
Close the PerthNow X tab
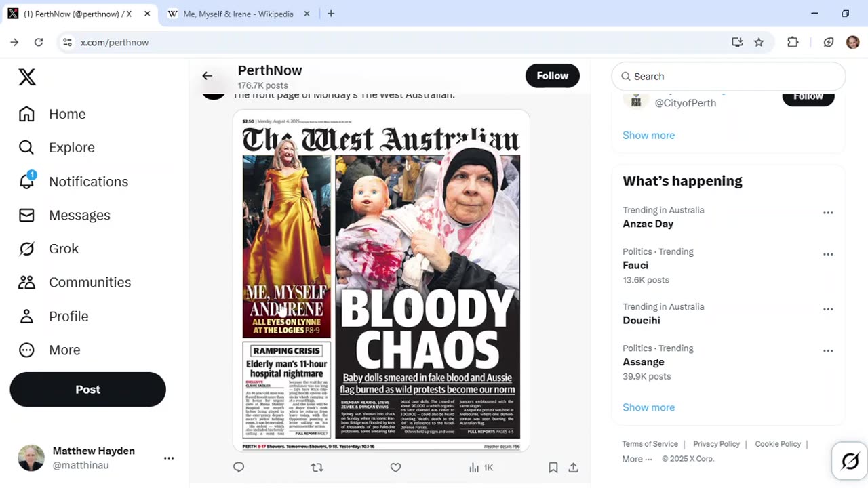point(146,14)
